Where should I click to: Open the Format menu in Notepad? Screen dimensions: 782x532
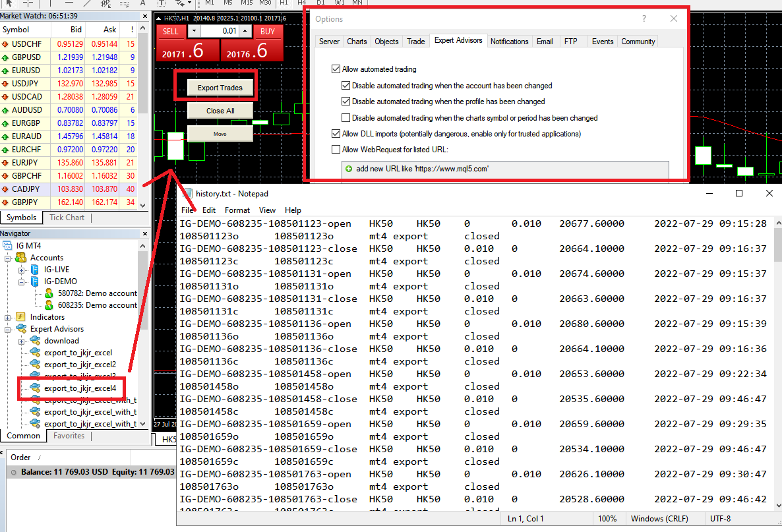pos(237,210)
